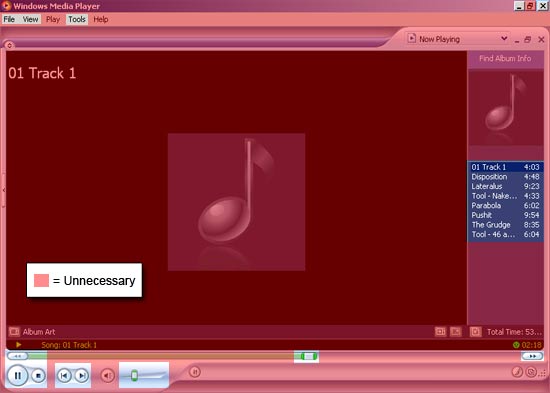Viewport: 550px width, 393px height.
Task: Click the large music note artwork in the center
Action: (236, 202)
